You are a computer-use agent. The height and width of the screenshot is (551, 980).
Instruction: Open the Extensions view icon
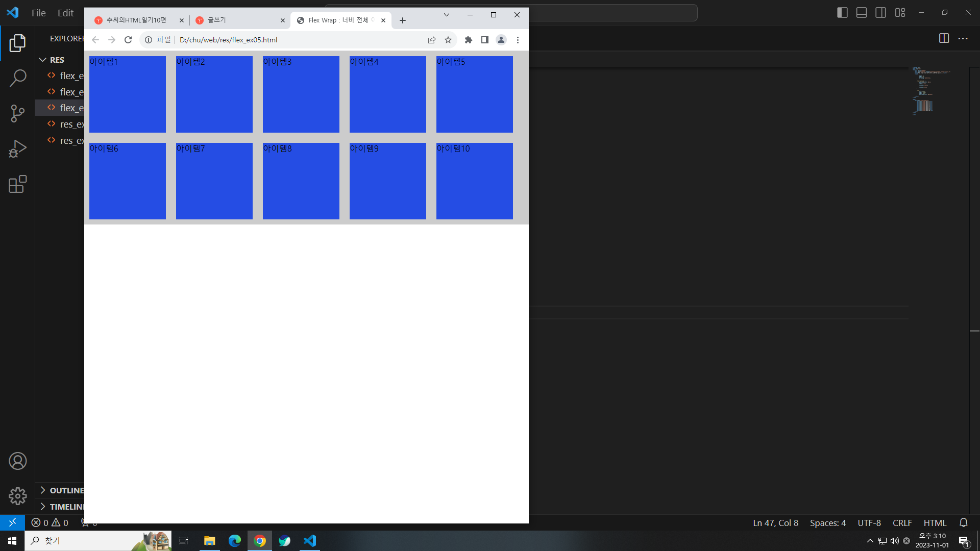18,184
